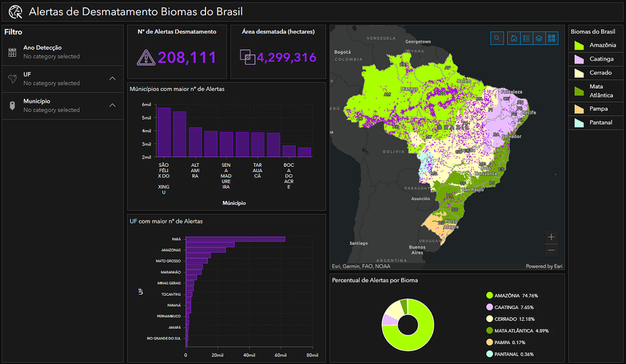
Task: Open the map legend icon
Action: 526,38
